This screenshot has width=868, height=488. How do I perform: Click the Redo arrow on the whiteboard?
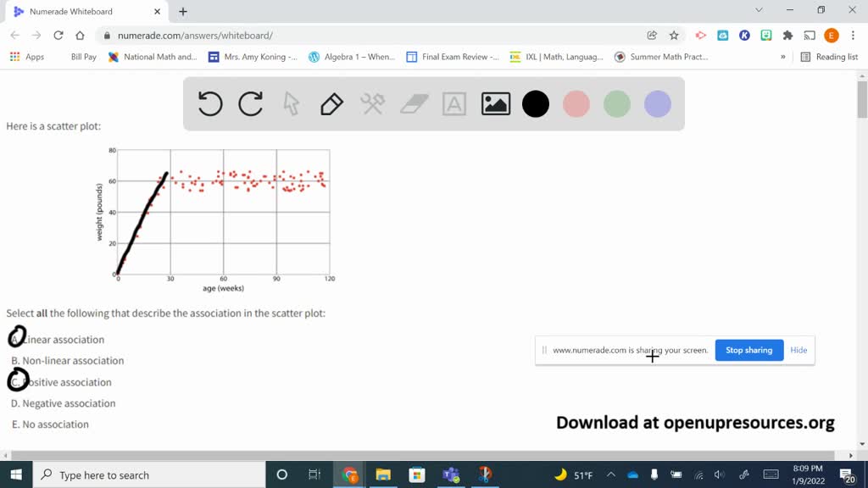pyautogui.click(x=250, y=103)
